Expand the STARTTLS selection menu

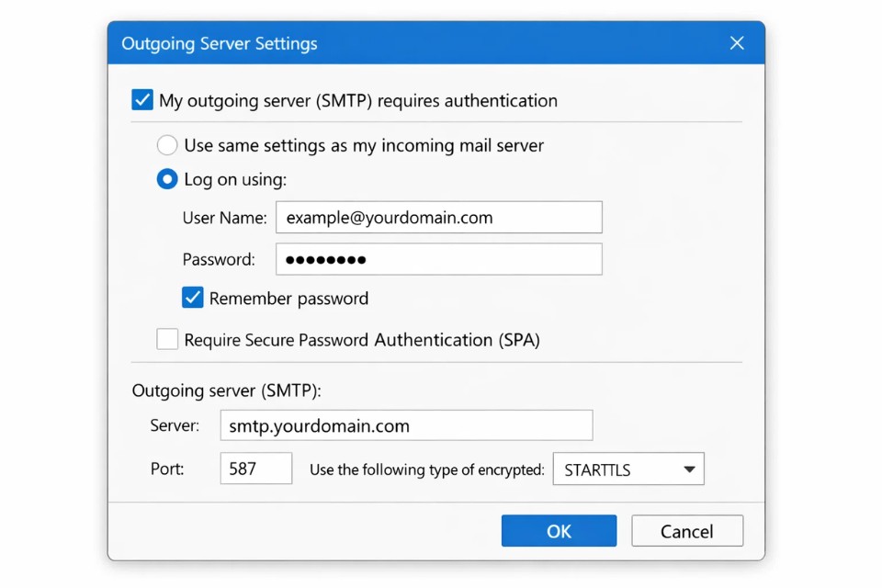coord(628,469)
